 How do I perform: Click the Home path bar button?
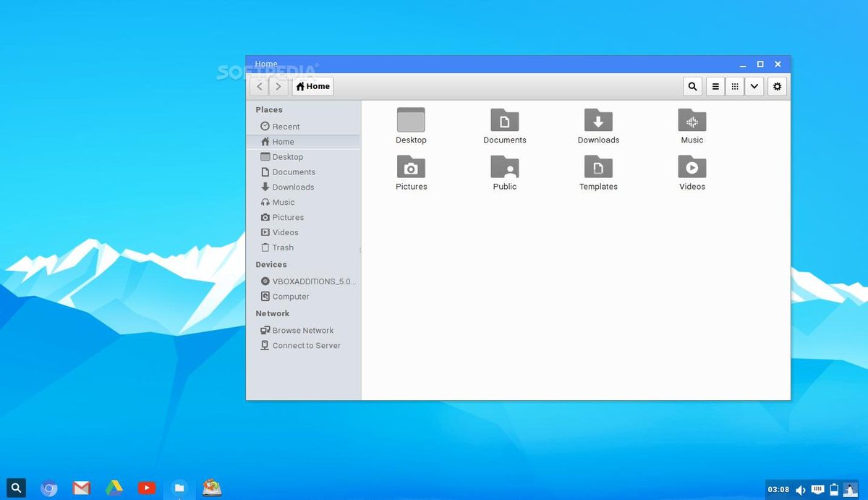312,86
